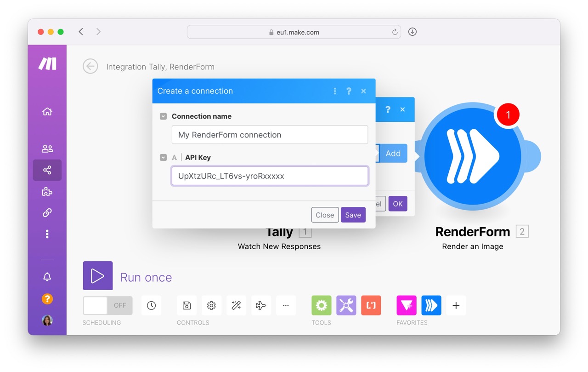Toggle the scheduling OFF switch

pos(107,305)
